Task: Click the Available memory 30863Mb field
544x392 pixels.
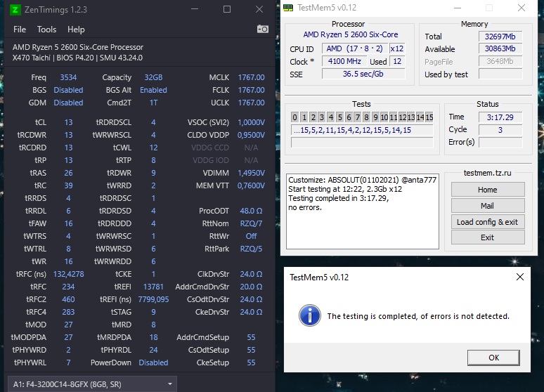Action: tap(500, 48)
